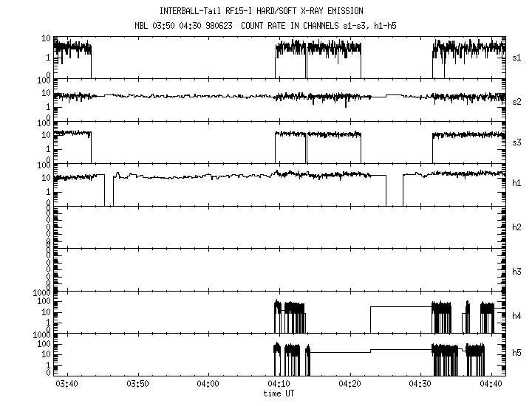This screenshot has width=532, height=406.
Task: Select the h5 channel label
Action: coord(516,357)
